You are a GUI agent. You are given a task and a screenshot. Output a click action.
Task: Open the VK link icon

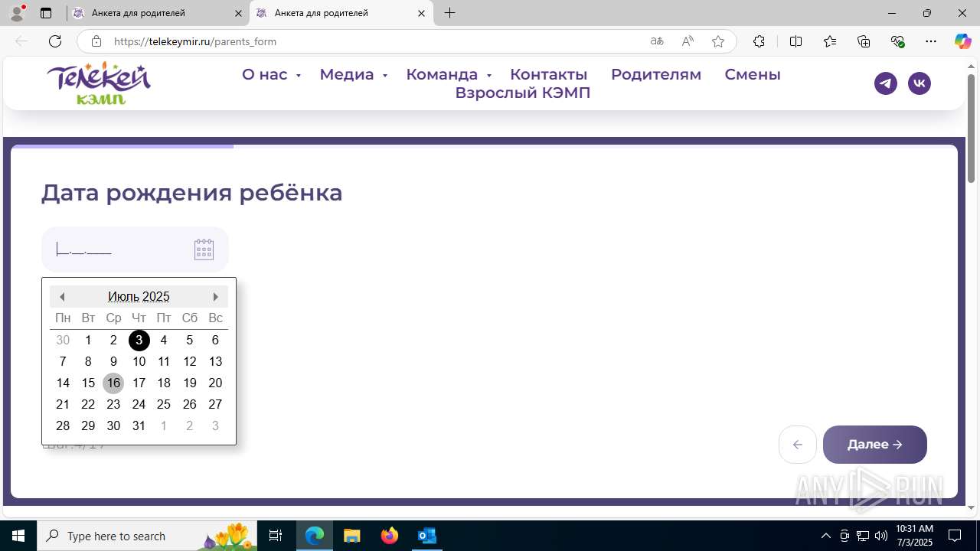920,83
